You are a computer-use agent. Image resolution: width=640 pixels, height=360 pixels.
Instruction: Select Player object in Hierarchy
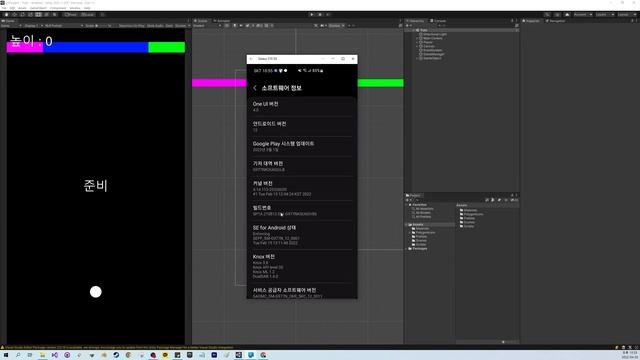[427, 42]
